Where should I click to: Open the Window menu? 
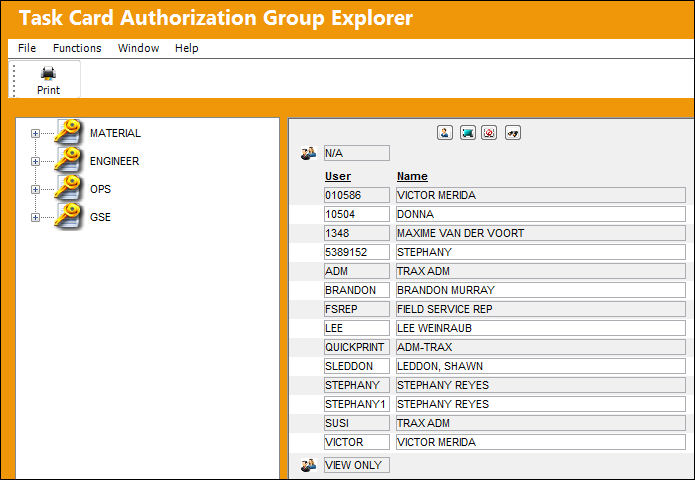pyautogui.click(x=138, y=48)
